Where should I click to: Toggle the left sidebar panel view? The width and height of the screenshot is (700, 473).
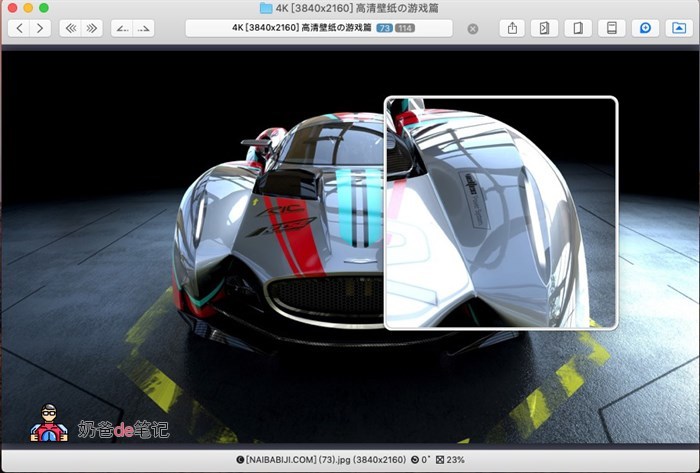point(544,28)
